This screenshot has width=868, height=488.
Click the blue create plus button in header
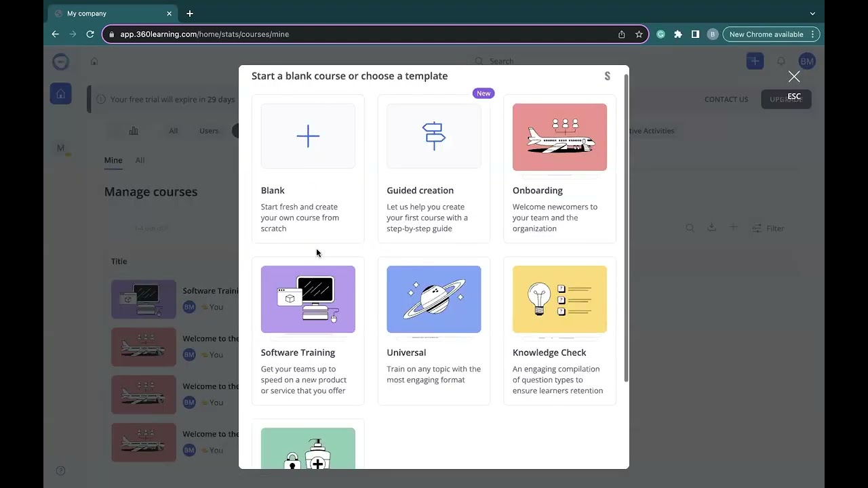[x=755, y=61]
